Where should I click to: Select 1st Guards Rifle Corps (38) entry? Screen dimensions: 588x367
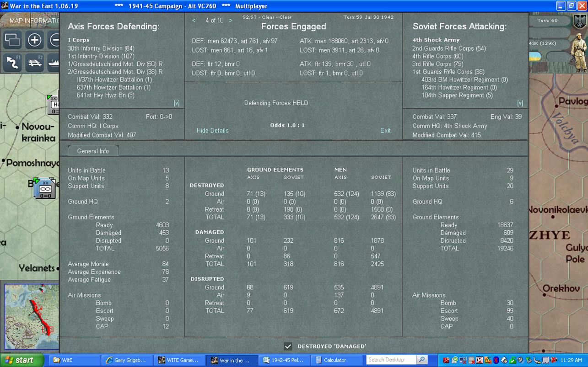pyautogui.click(x=448, y=72)
